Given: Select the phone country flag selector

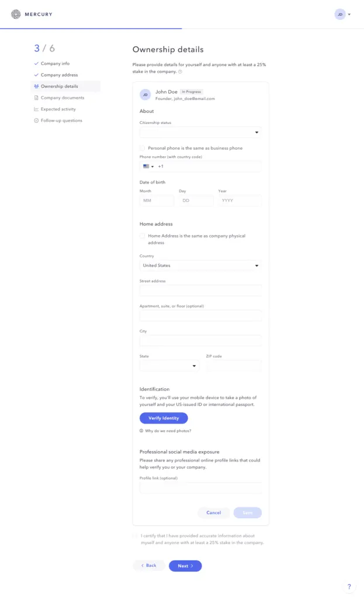Looking at the screenshot, I should [148, 167].
